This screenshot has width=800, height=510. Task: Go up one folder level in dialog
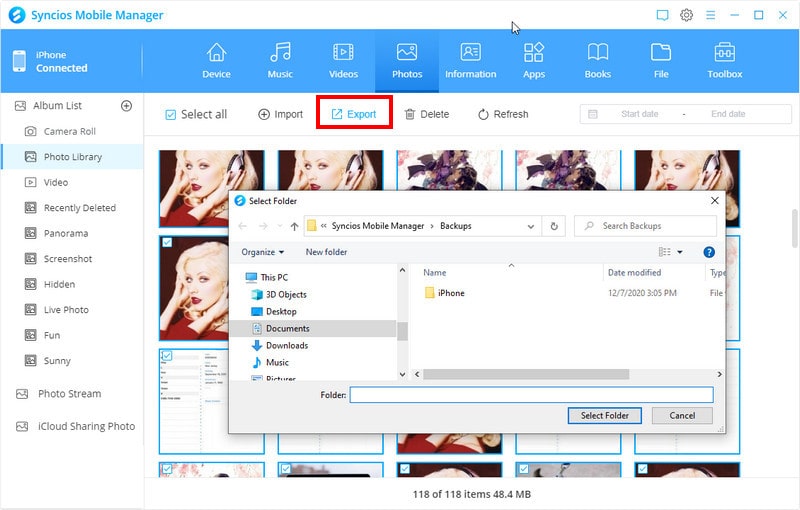coord(294,226)
